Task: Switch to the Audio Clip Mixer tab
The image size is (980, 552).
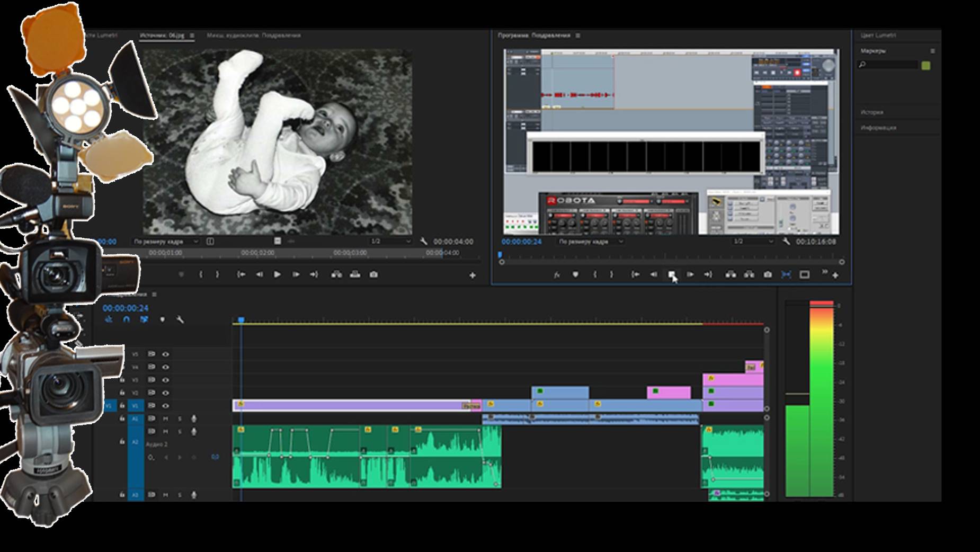Action: [x=254, y=35]
